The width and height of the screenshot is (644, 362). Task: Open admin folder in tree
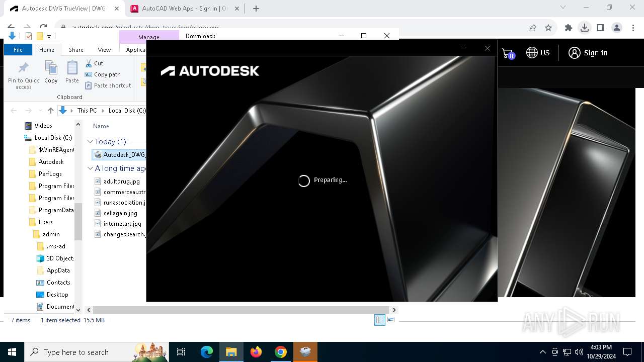tap(51, 234)
